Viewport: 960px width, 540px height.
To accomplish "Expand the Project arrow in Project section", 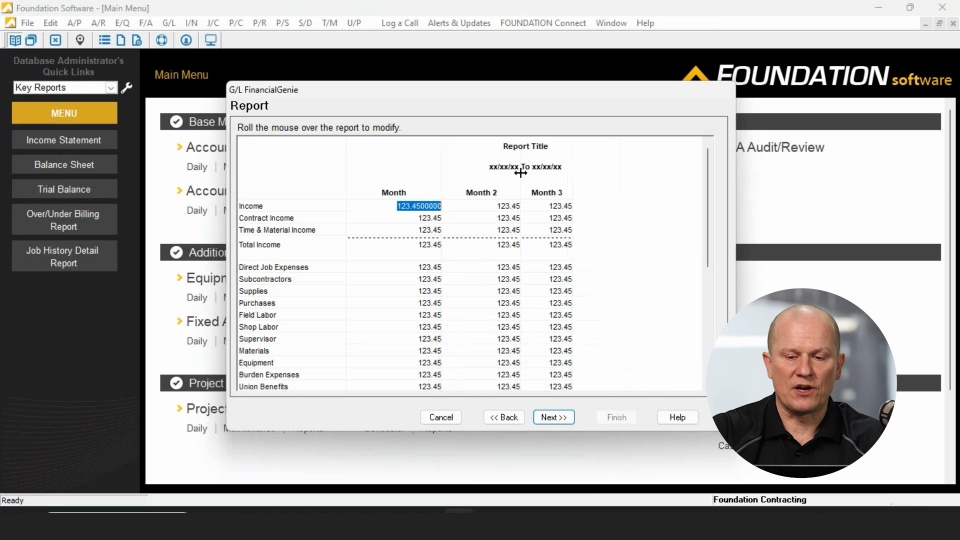I will [x=179, y=408].
